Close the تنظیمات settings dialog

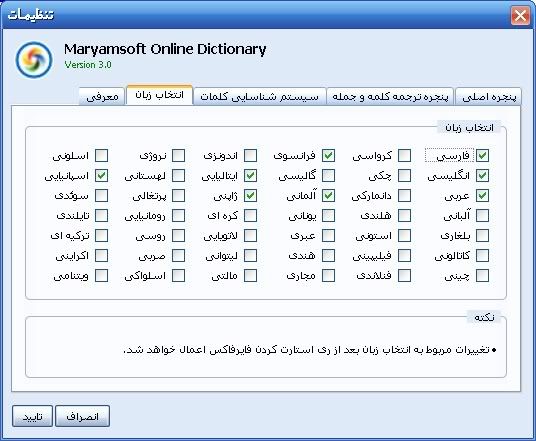click(520, 15)
